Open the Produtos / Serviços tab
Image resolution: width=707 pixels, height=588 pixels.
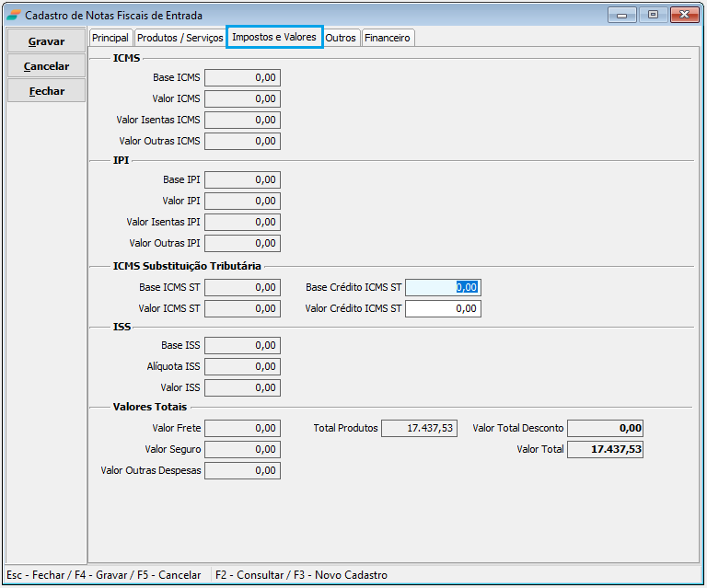pos(180,38)
